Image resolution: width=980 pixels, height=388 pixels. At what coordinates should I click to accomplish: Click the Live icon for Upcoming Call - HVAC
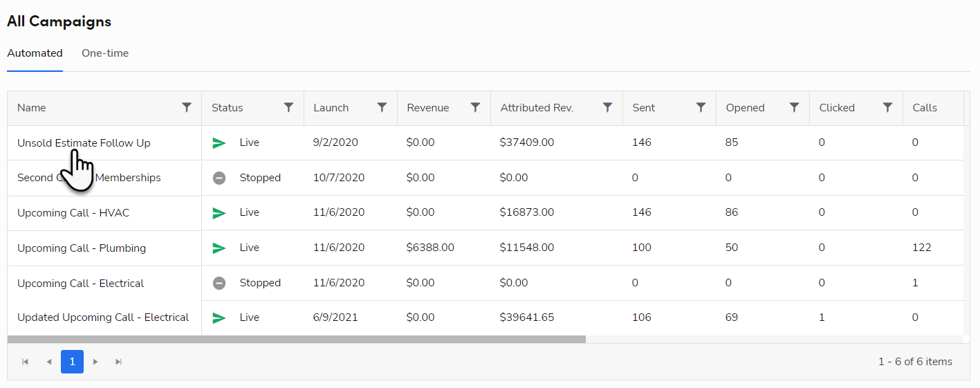point(219,213)
